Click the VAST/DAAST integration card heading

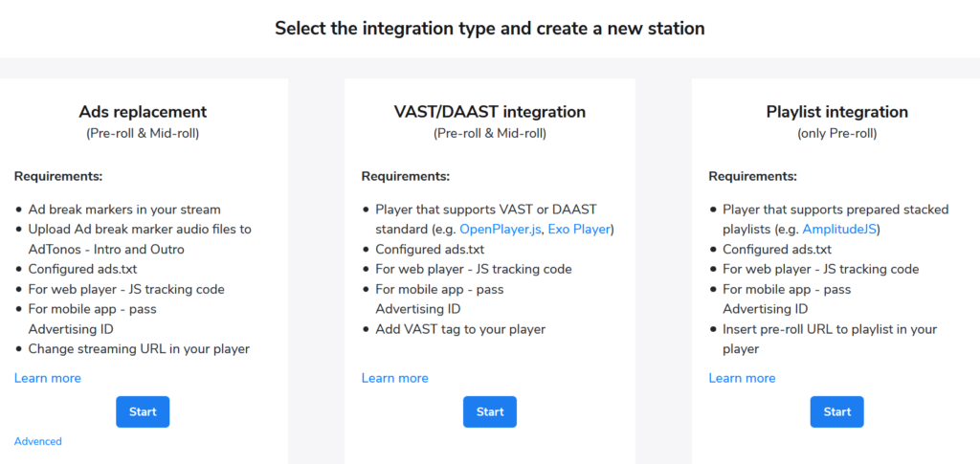pos(490,112)
